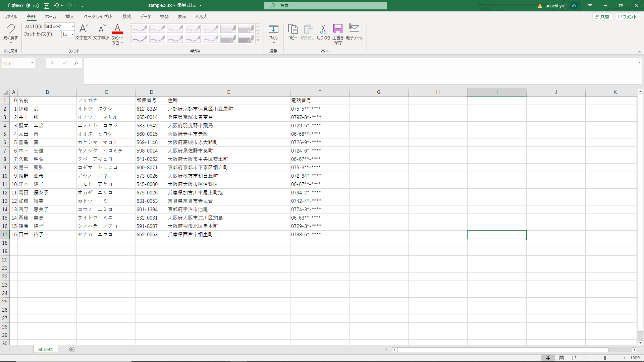Click the enlarge text (文字拡大) icon
This screenshot has width=644, height=362.
(84, 29)
